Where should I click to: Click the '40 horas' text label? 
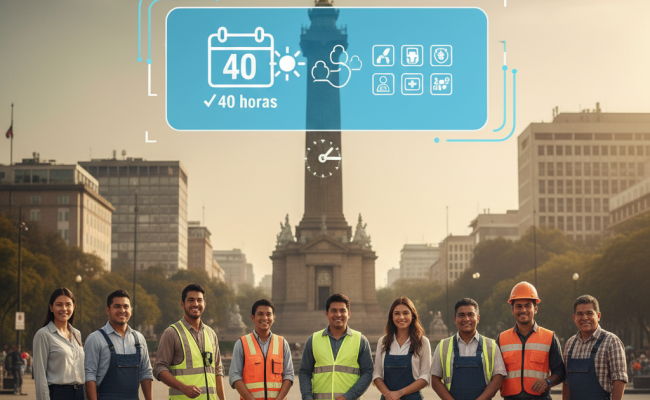[x=247, y=102]
